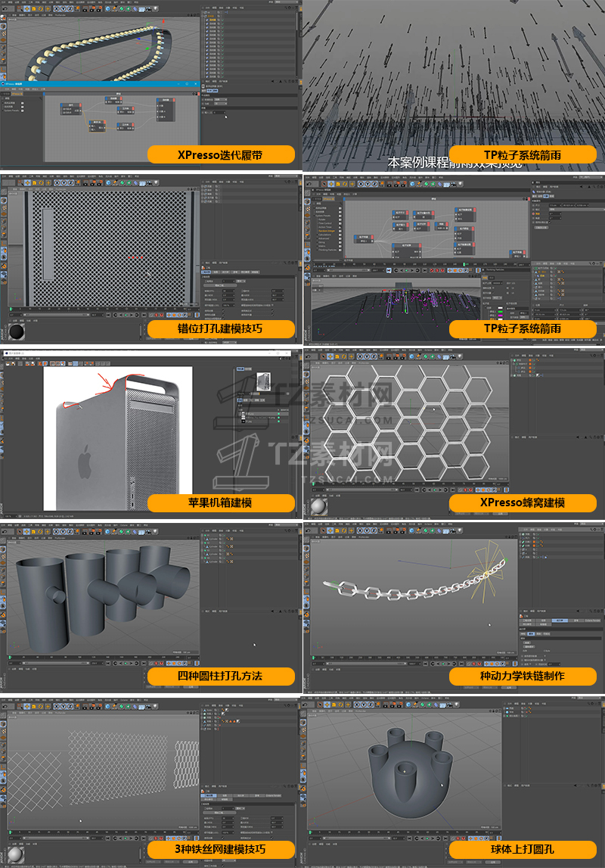Select Move tool in 球体上打圆孔 panel toolbar
Image resolution: width=605 pixels, height=868 pixels.
(327, 705)
